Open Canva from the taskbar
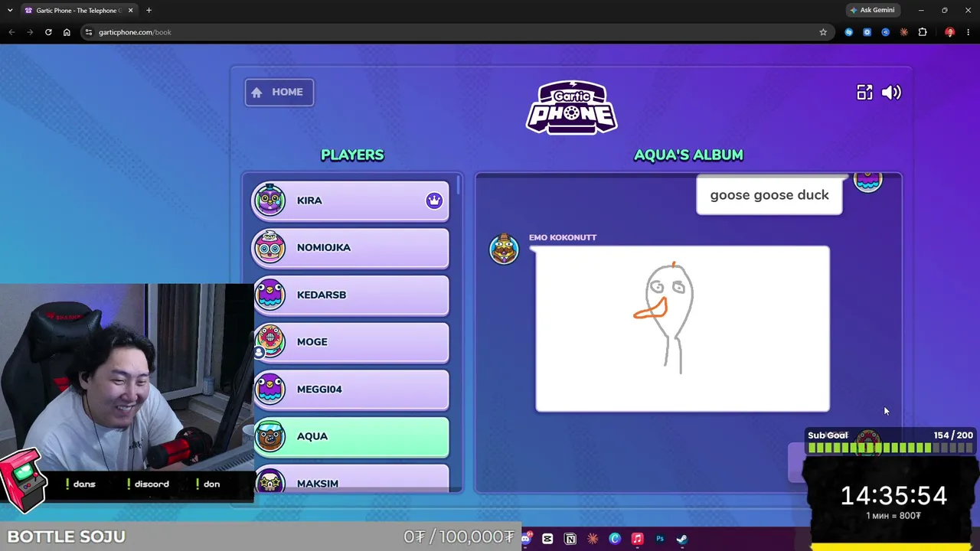The image size is (980, 551). pyautogui.click(x=615, y=539)
